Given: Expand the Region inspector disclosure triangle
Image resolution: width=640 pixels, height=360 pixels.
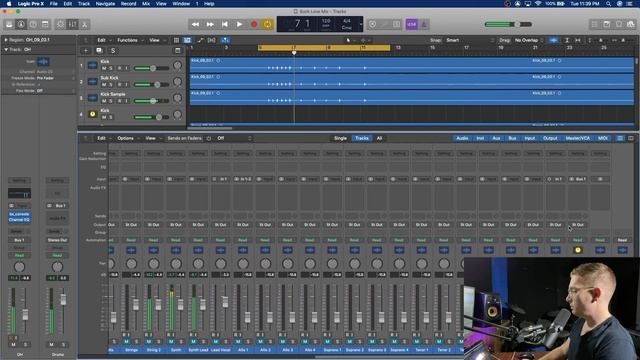Looking at the screenshot, I should (x=6, y=40).
